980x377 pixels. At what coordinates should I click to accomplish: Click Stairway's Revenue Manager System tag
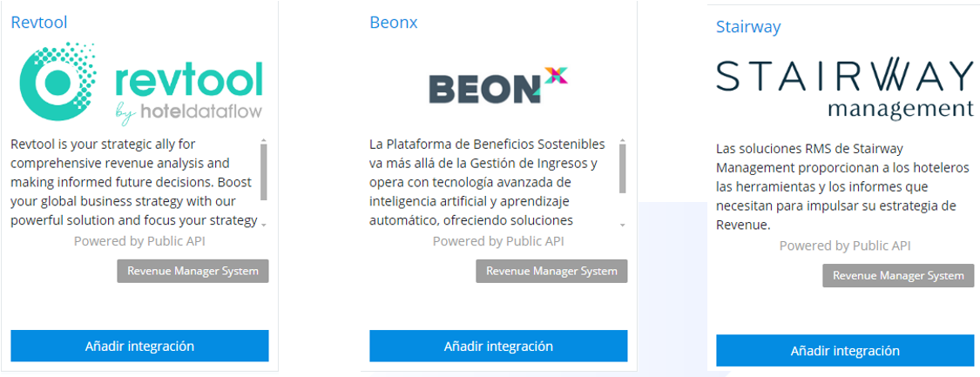pyautogui.click(x=898, y=275)
